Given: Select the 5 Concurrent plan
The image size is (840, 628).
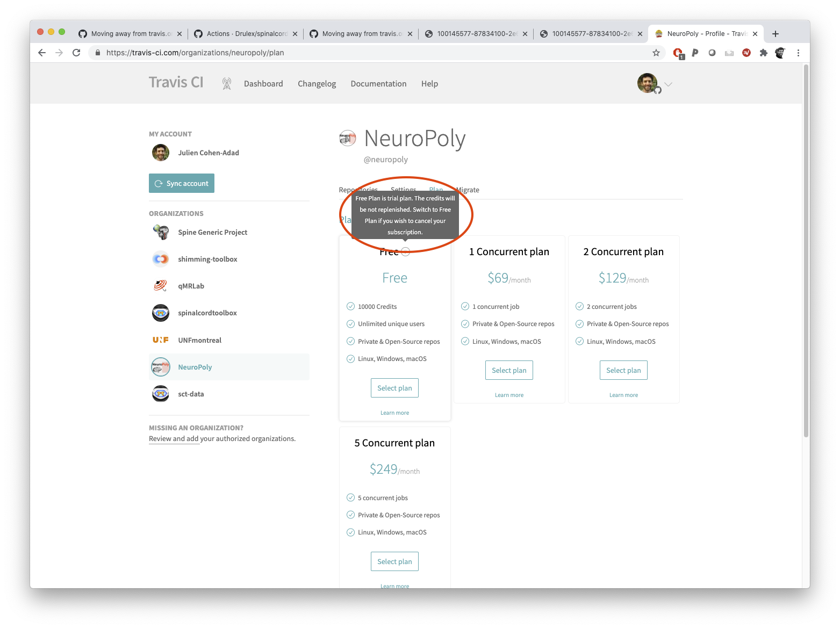Looking at the screenshot, I should (x=394, y=561).
